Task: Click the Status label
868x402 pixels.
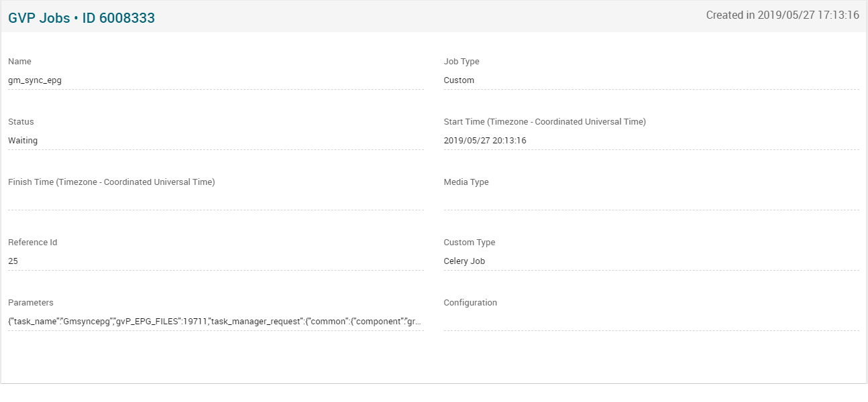Action: pyautogui.click(x=21, y=122)
